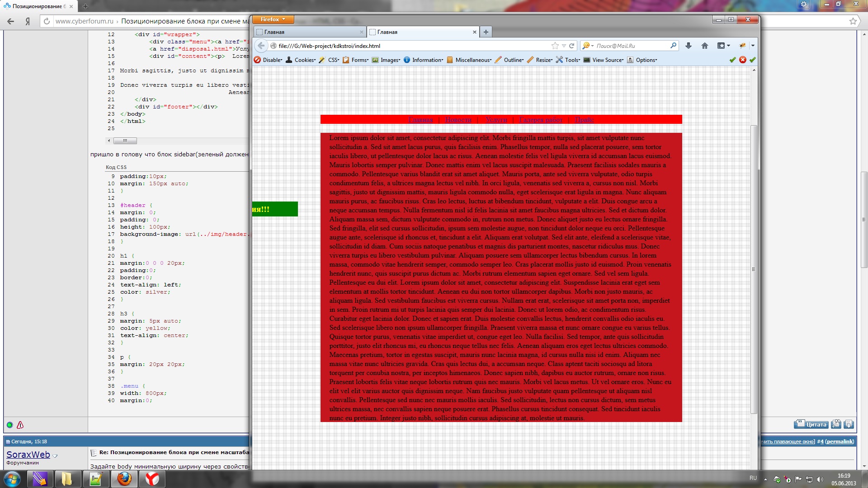The width and height of the screenshot is (868, 488).
Task: Open new tab with plus button
Action: tap(486, 32)
